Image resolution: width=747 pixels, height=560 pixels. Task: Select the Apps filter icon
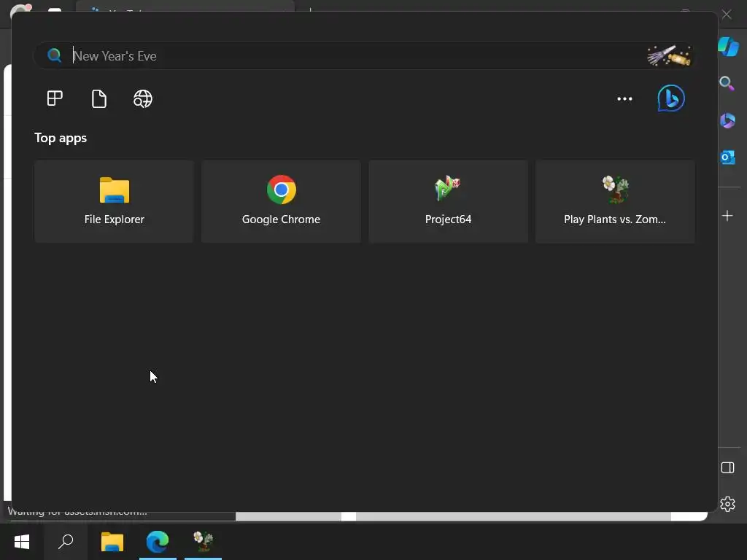point(55,98)
